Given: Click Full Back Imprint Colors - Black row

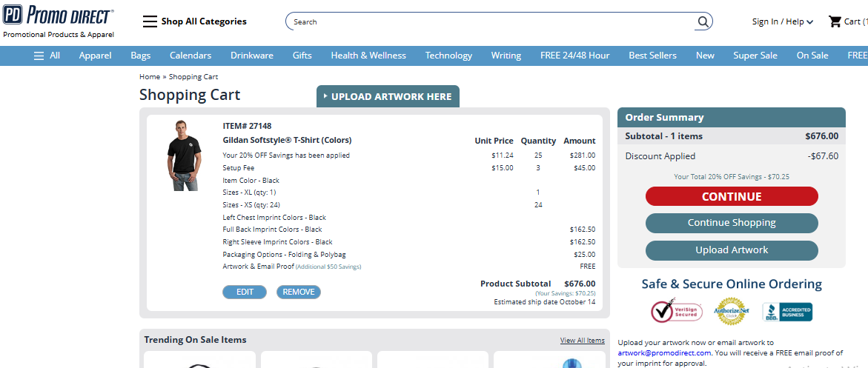Looking at the screenshot, I should tap(272, 229).
